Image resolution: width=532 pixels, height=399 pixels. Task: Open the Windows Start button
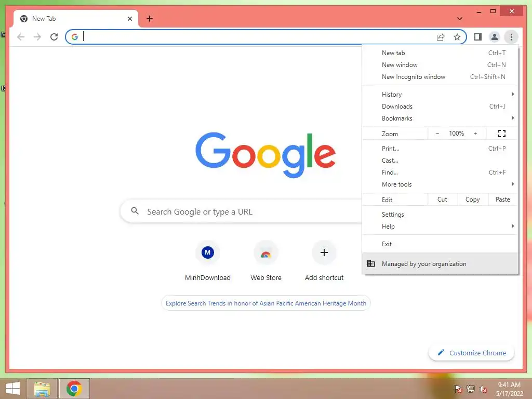(x=13, y=389)
